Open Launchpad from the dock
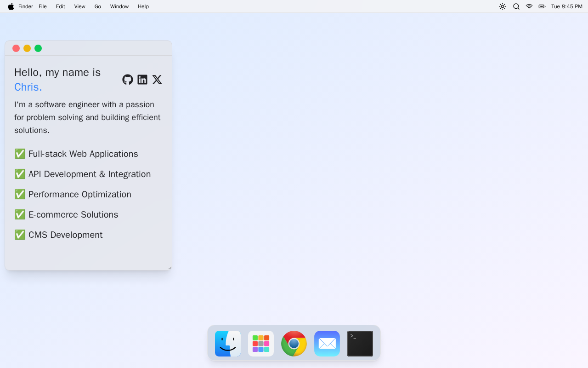This screenshot has height=368, width=588. [x=261, y=344]
